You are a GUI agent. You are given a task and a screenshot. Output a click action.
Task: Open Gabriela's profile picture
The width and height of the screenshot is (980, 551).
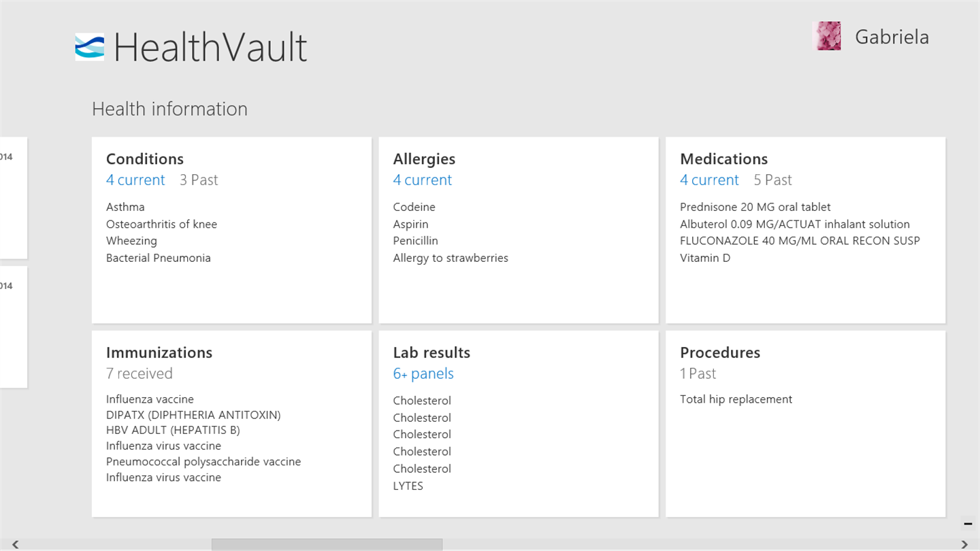point(827,36)
